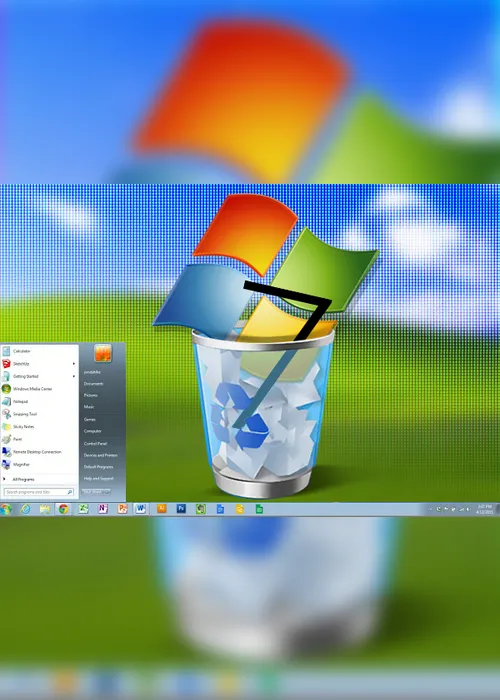Open Documents from Start menu
Image resolution: width=500 pixels, height=700 pixels.
click(x=93, y=383)
